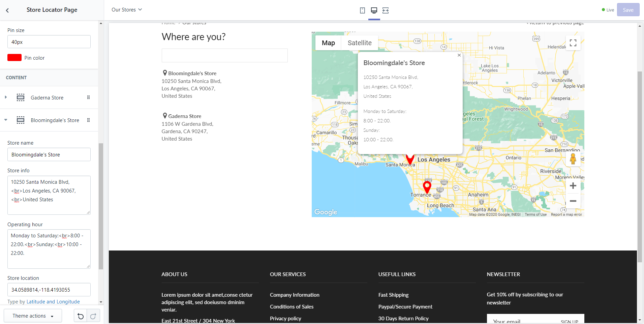Viewport: 644px width, 324px height.
Task: Click the Pin size input field
Action: [49, 42]
